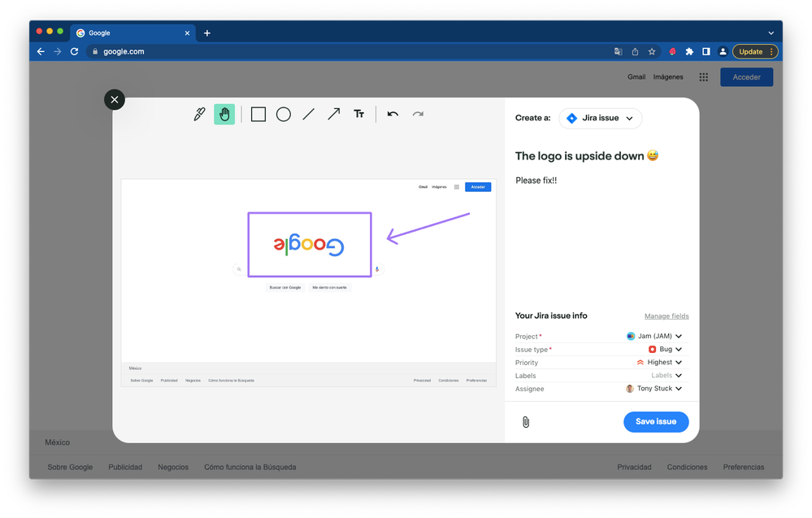Open the translate page icon
Screen dimensions: 812x518
(x=618, y=51)
